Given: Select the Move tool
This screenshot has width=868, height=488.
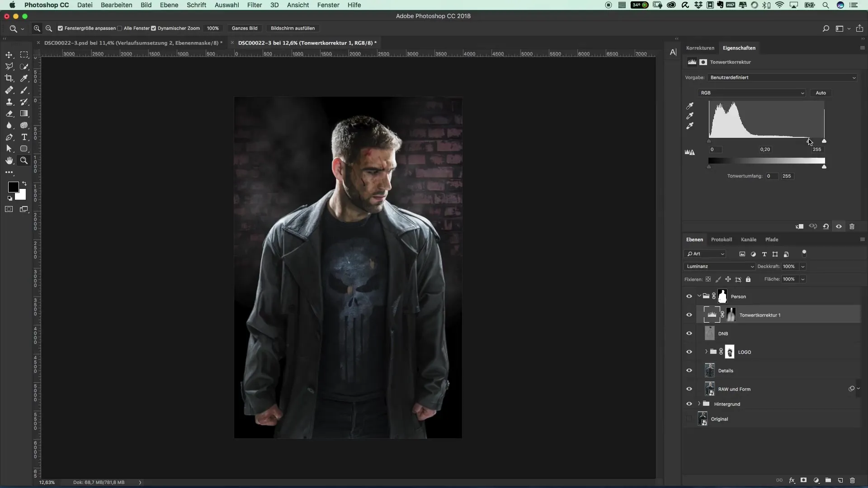Looking at the screenshot, I should click(9, 55).
